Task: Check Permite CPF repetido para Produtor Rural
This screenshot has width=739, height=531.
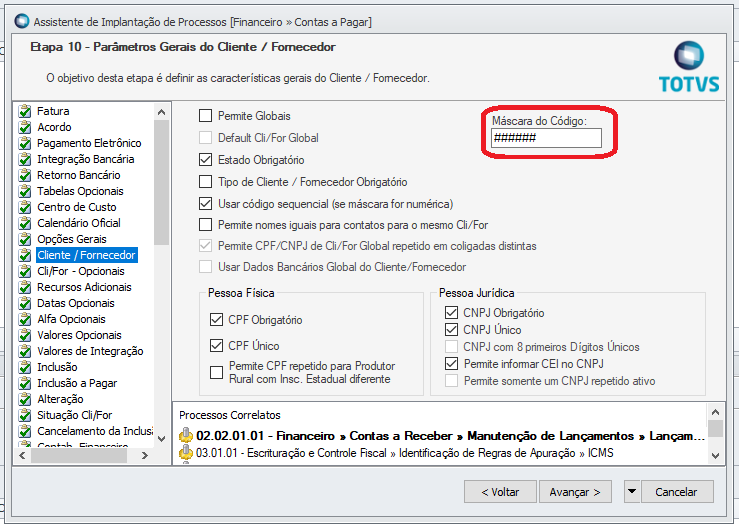Action: click(x=216, y=373)
